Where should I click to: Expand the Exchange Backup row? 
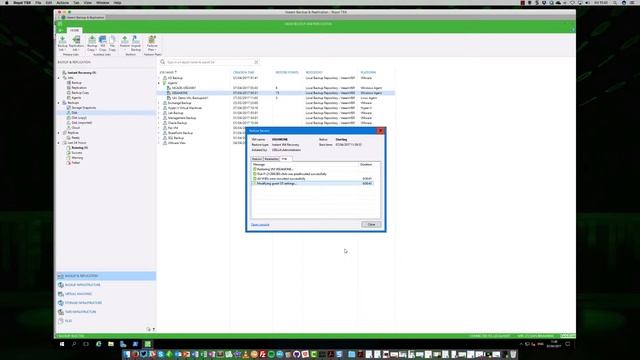click(159, 103)
